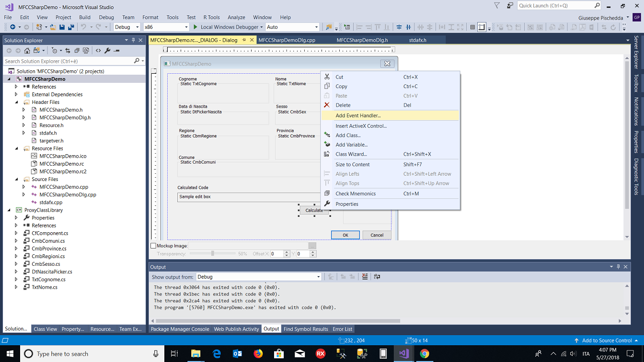Click Save All in the toolbar

pyautogui.click(x=71, y=27)
